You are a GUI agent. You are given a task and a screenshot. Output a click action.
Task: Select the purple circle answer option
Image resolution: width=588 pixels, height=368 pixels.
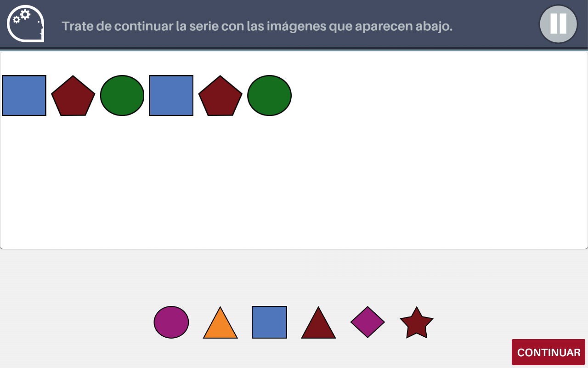pos(171,322)
